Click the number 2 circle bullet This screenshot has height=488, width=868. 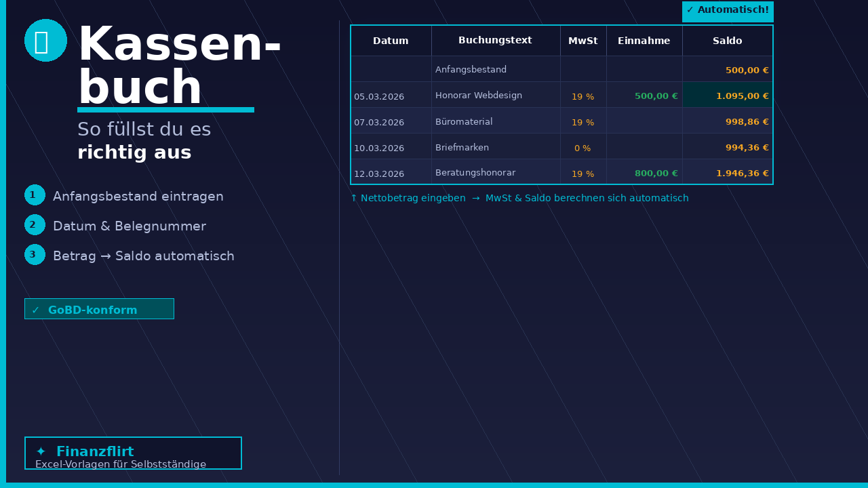(35, 225)
